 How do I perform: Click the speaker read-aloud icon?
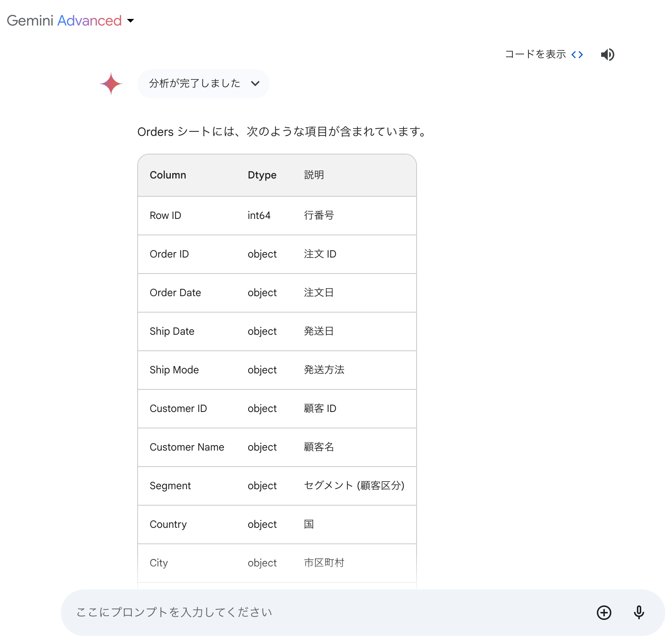click(x=607, y=55)
